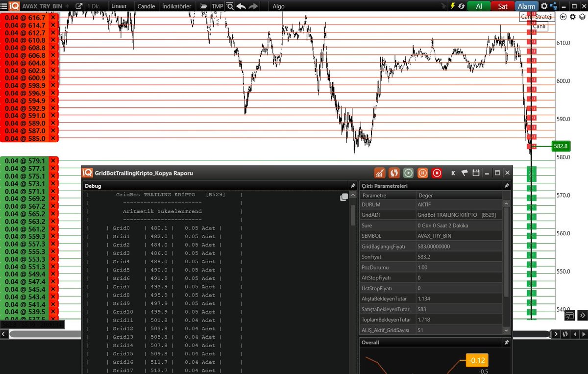Click the blue Alarm button
Screen dimensions: 588x374
tap(527, 6)
